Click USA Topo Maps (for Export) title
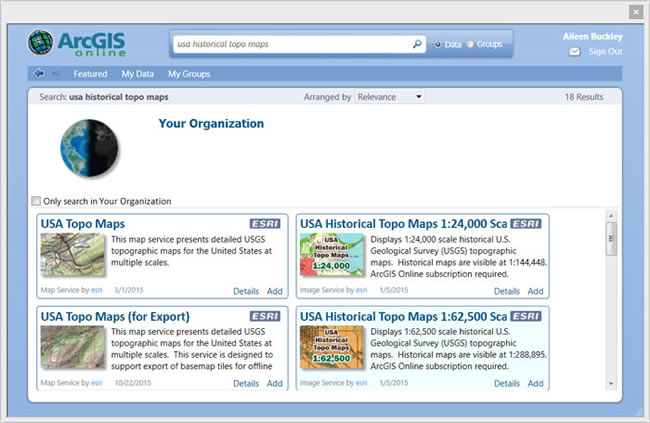This screenshot has height=423, width=650. pos(115,316)
